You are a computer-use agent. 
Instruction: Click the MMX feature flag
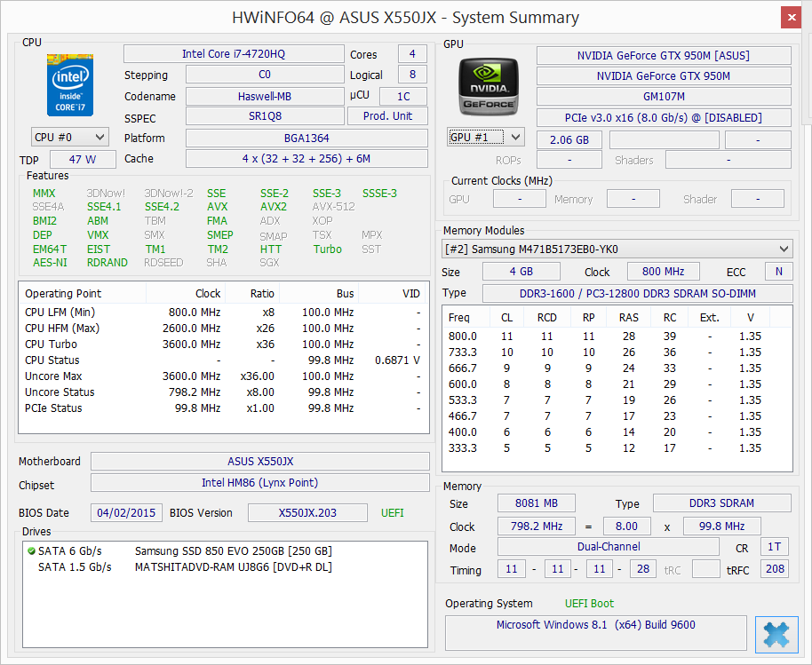tap(44, 193)
